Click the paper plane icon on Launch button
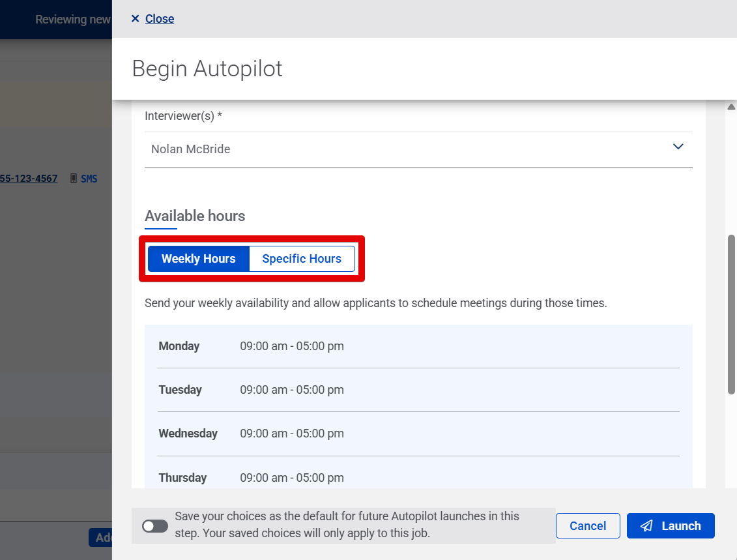Viewport: 737px width, 560px height. [646, 526]
